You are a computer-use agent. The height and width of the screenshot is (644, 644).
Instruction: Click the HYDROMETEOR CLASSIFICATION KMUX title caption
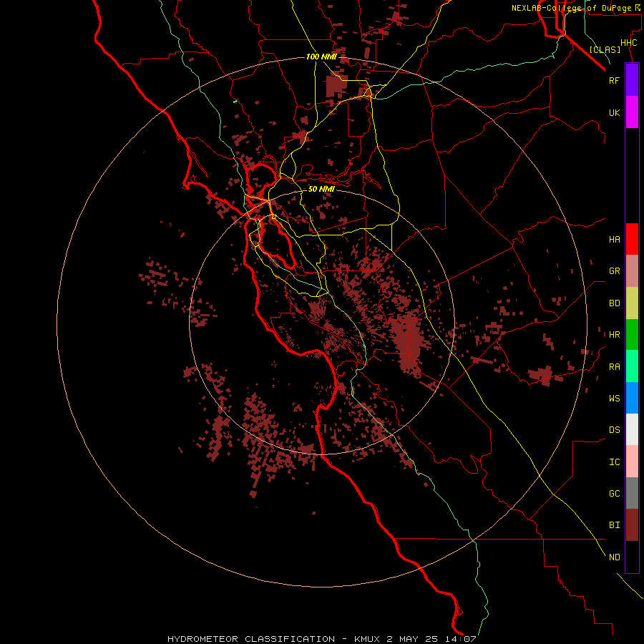(321, 639)
